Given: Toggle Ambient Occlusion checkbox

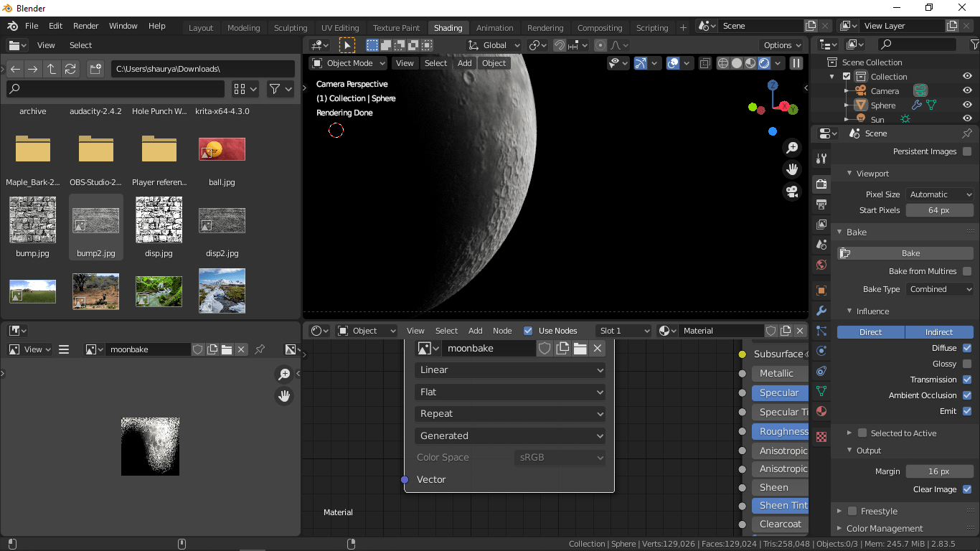Looking at the screenshot, I should pyautogui.click(x=967, y=395).
